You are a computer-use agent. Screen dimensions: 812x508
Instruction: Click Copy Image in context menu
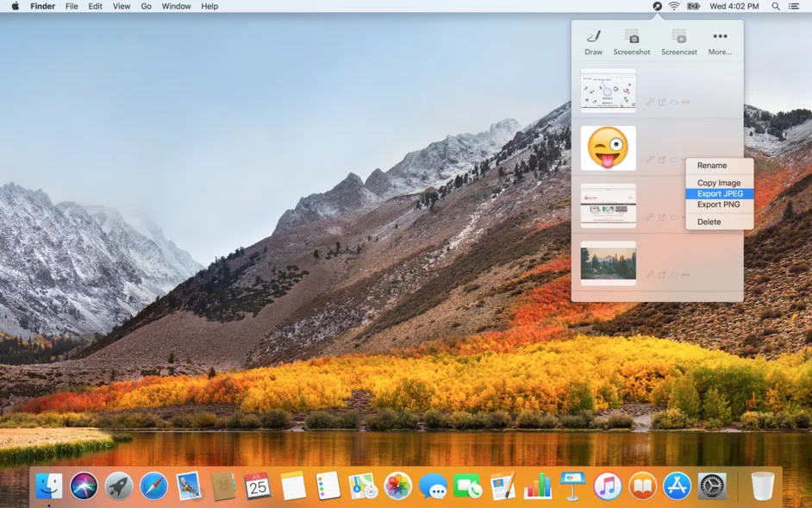pyautogui.click(x=718, y=183)
